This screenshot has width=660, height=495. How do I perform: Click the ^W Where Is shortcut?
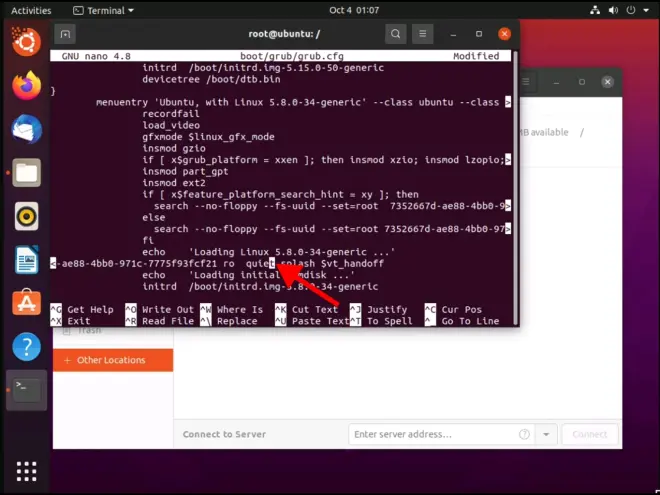point(232,309)
